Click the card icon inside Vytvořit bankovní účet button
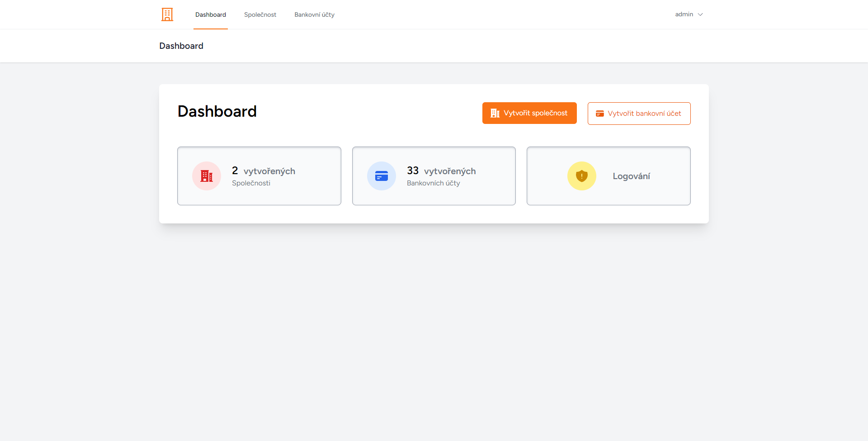This screenshot has width=868, height=441. [x=600, y=114]
